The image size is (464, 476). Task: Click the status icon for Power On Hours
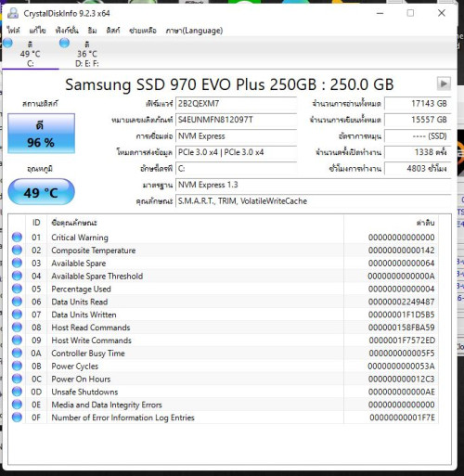point(17,379)
